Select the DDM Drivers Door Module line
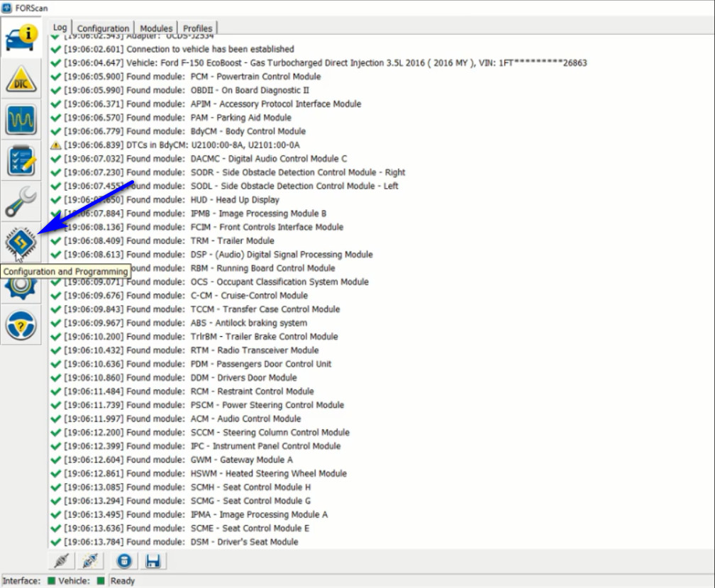This screenshot has width=715, height=588. [174, 377]
